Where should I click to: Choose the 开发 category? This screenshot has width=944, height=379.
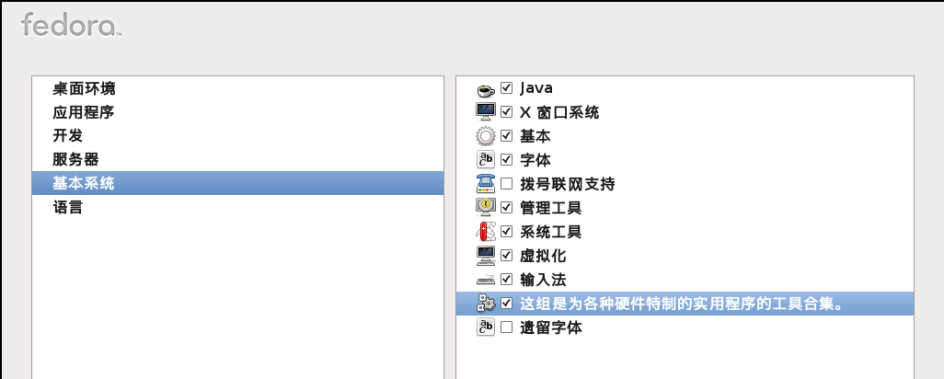coord(238,135)
